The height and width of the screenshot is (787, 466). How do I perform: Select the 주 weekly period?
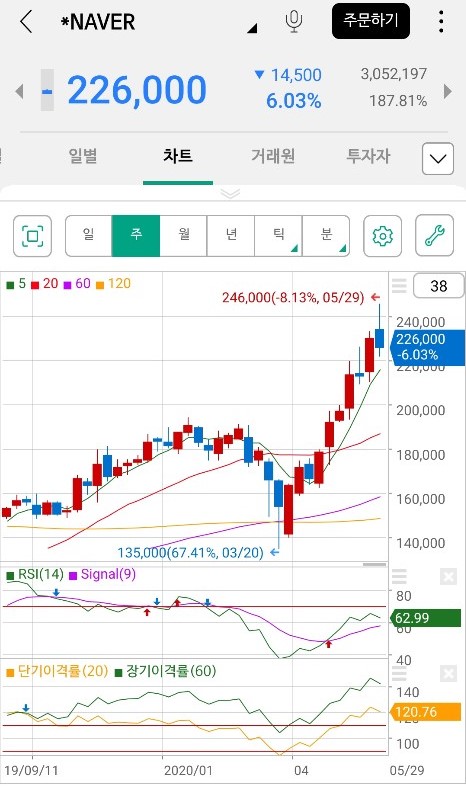(x=136, y=236)
